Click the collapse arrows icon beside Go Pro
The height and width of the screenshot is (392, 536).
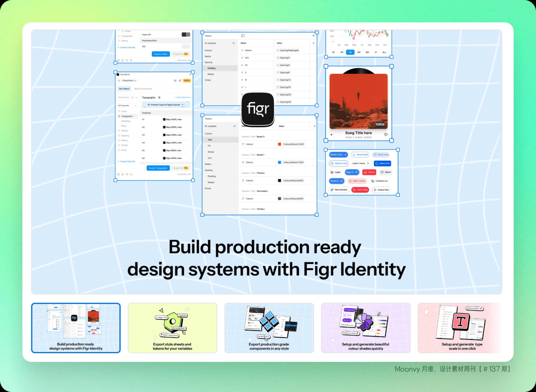[x=180, y=81]
